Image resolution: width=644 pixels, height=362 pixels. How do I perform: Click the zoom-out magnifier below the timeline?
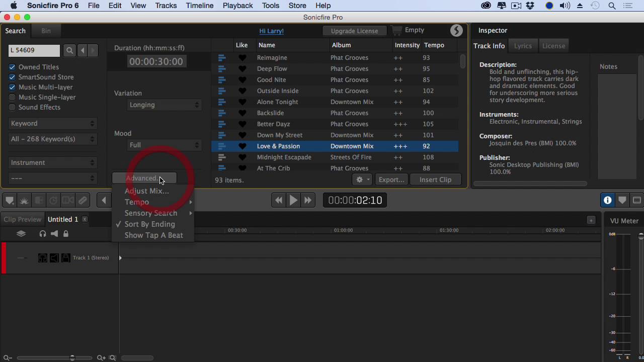[x=7, y=358]
